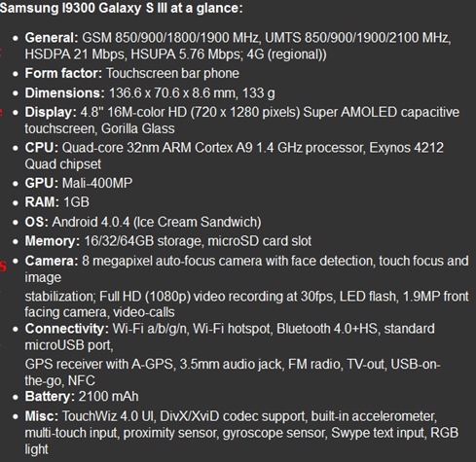476x462 pixels.
Task: Click the "Misc:" spec label
Action: pyautogui.click(x=42, y=416)
